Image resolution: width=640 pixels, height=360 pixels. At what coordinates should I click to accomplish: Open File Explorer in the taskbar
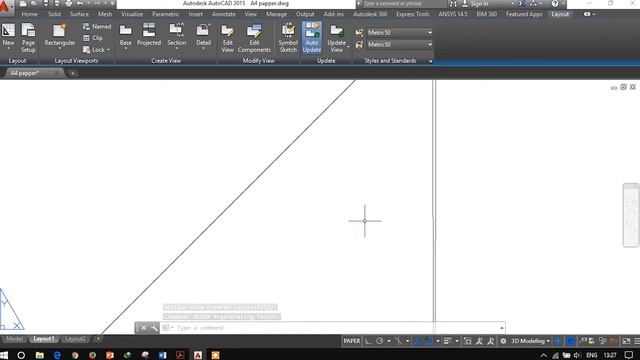[x=40, y=355]
